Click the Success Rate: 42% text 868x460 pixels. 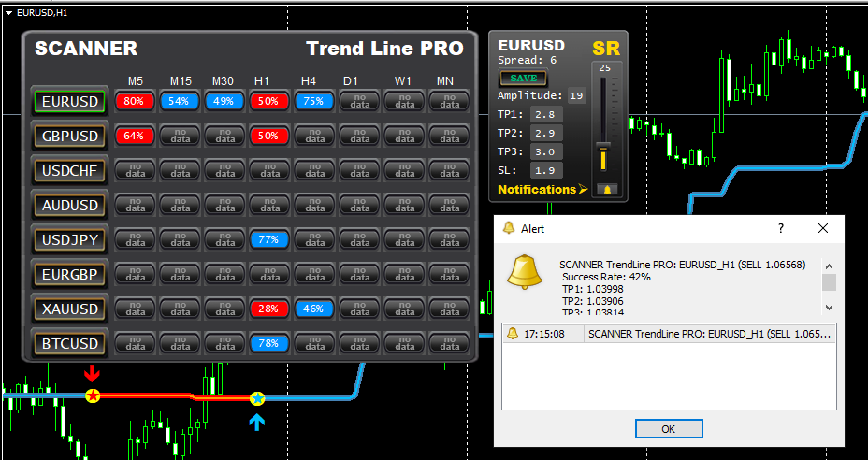(x=606, y=277)
